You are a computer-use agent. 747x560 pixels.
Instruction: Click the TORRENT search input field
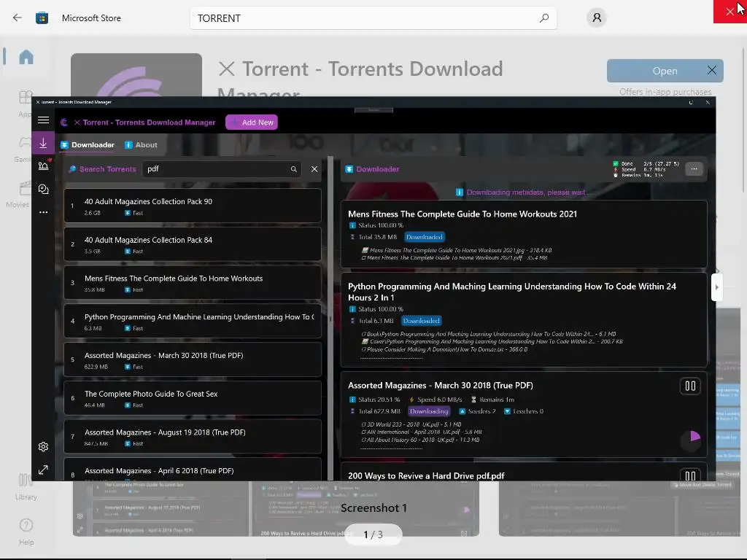(373, 18)
